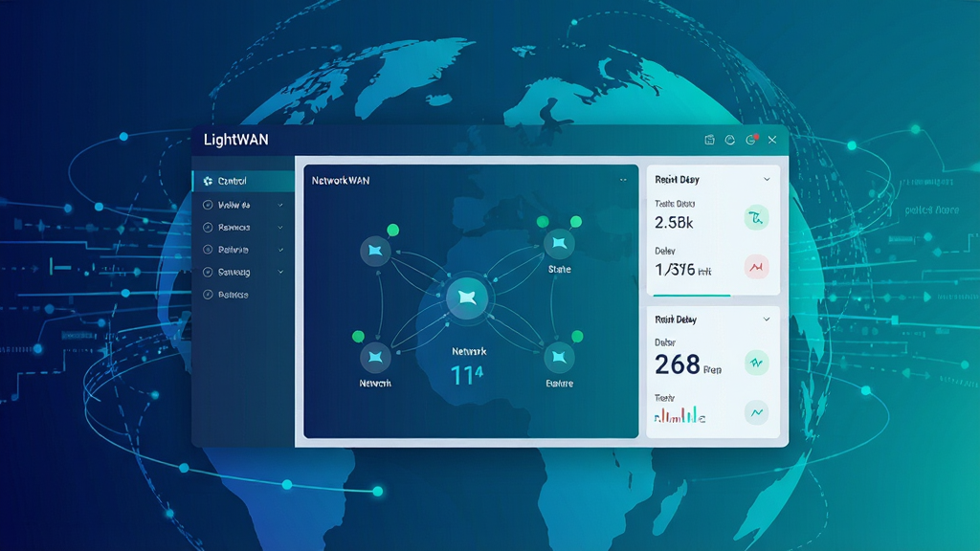Image resolution: width=980 pixels, height=551 pixels.
Task: Open the Control item in the sidebar
Action: pyautogui.click(x=243, y=181)
